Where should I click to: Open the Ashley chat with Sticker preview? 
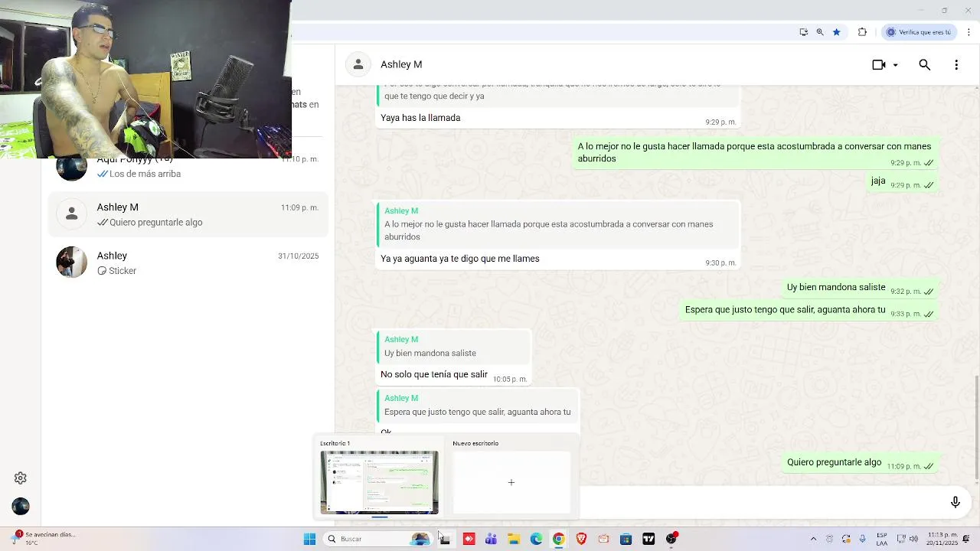tap(188, 262)
